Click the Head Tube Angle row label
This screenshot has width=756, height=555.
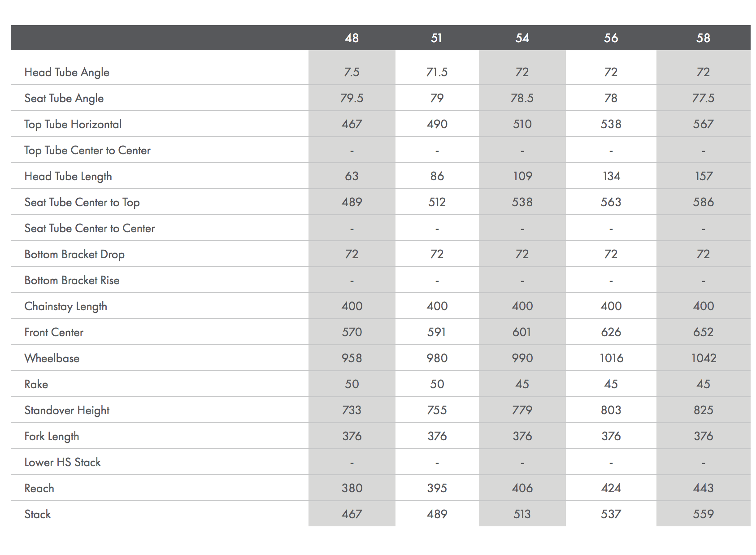(67, 72)
